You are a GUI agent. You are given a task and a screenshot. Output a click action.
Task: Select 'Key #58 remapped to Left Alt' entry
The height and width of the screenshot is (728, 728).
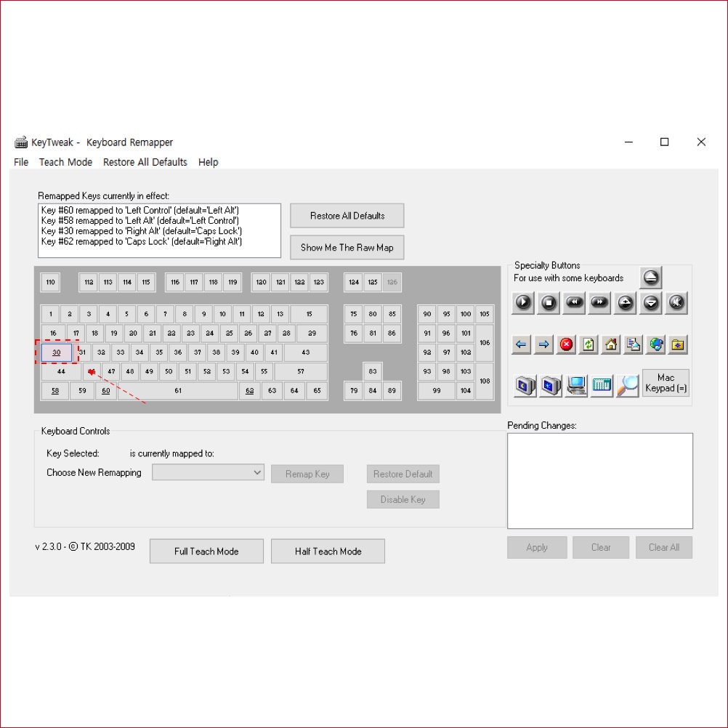click(139, 221)
